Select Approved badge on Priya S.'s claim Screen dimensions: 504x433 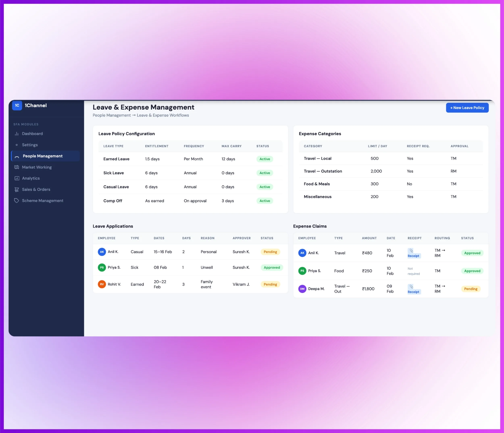[472, 271]
